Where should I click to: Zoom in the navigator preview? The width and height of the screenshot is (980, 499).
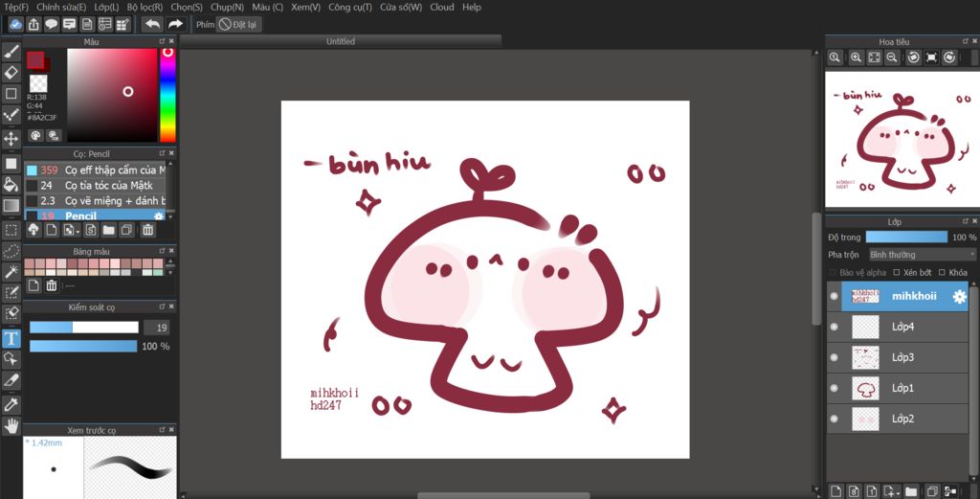pyautogui.click(x=857, y=57)
